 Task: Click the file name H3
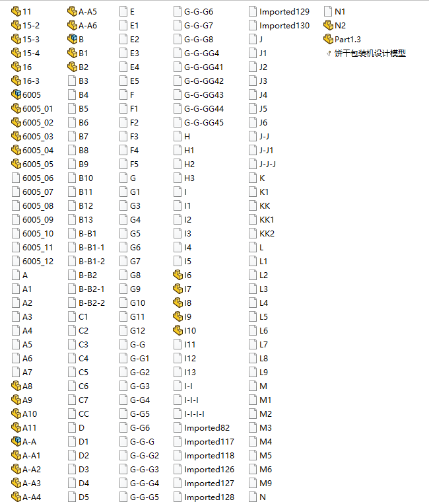(x=189, y=178)
